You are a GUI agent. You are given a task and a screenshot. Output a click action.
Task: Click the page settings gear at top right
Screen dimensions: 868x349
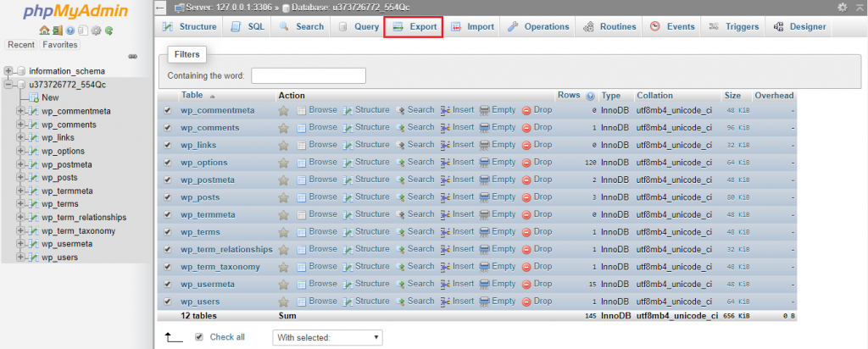842,7
